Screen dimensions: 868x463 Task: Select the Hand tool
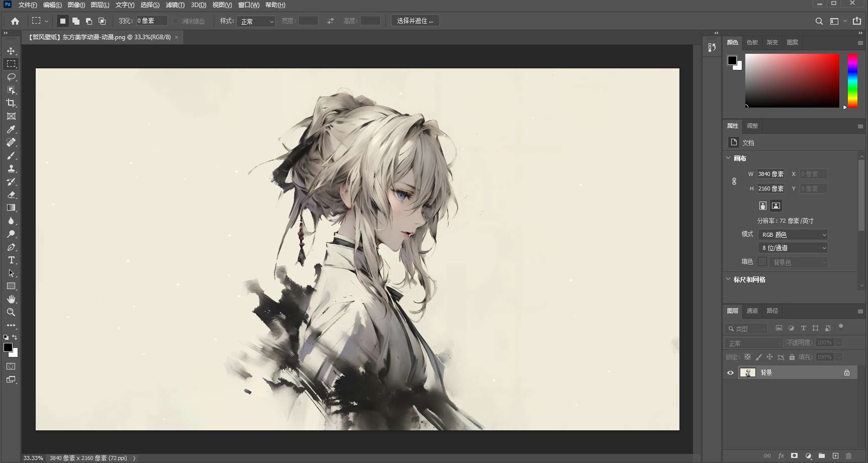coord(11,299)
